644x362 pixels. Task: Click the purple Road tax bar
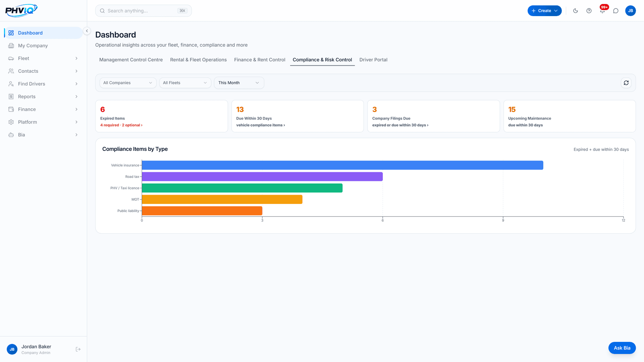tap(262, 177)
